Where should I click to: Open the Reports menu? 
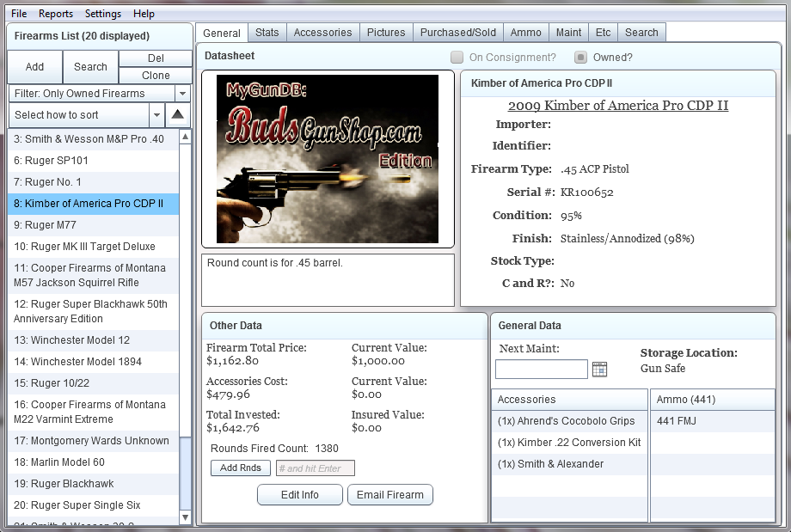[56, 14]
